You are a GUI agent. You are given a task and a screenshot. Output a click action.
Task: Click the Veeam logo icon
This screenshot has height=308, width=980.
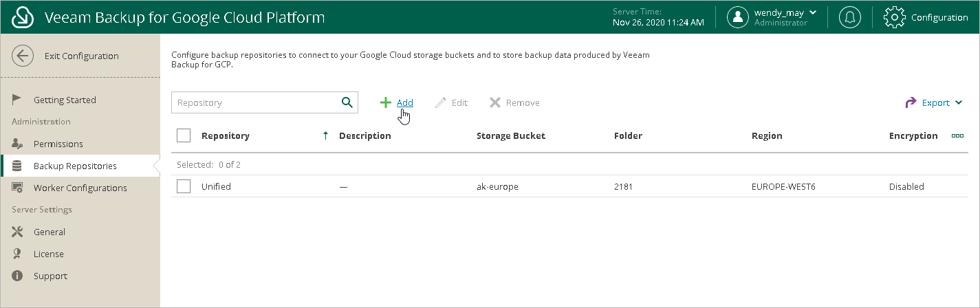tap(23, 17)
